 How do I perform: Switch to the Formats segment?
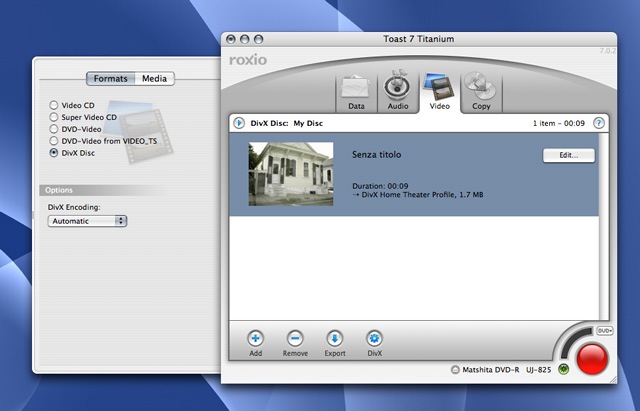(111, 78)
